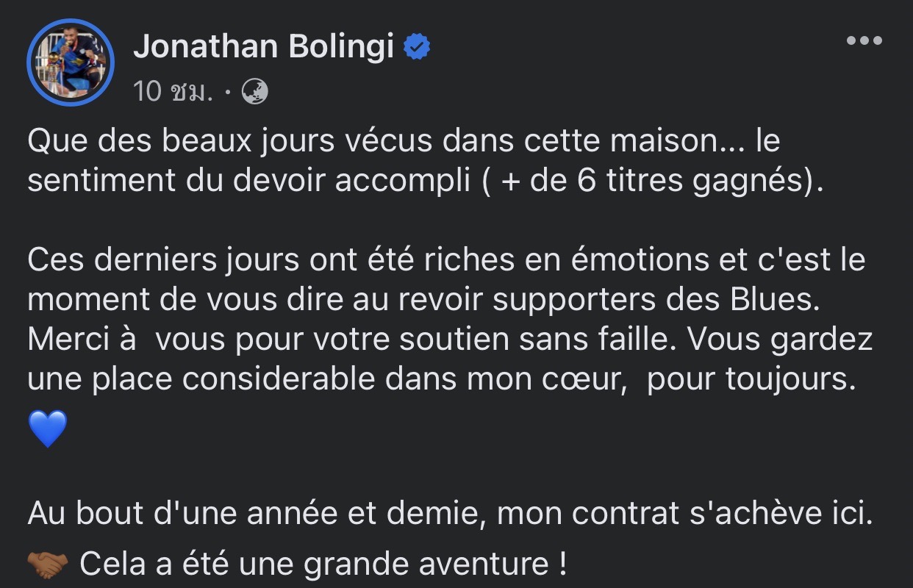Viewport: 913px width, 588px height.
Task: Click the blue heart emoji
Action: pos(48,429)
